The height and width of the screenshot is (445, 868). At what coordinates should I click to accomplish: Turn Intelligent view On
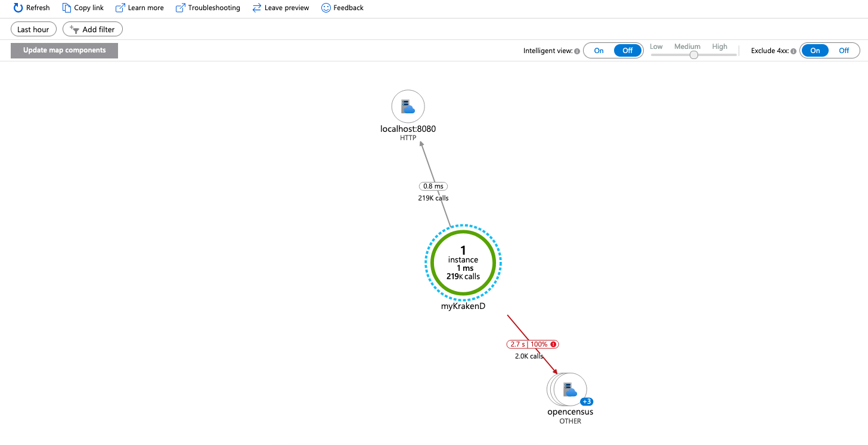pyautogui.click(x=599, y=51)
